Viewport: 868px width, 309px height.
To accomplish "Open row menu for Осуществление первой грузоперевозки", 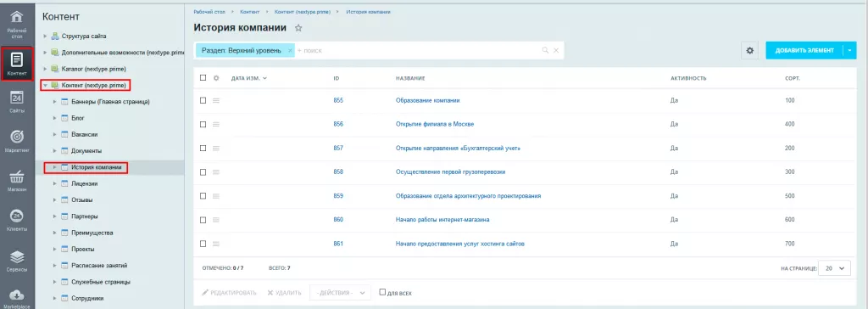I will (216, 172).
